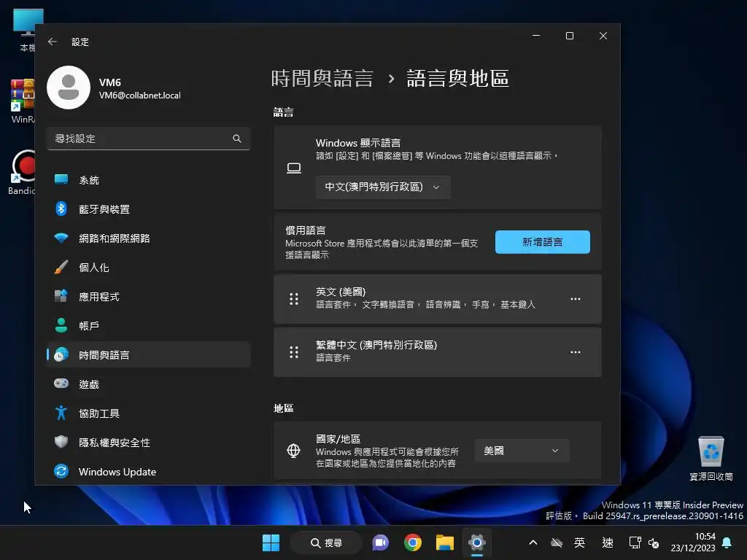Click 時間與語言 breadcrumb heading
The width and height of the screenshot is (747, 560).
pyautogui.click(x=322, y=79)
